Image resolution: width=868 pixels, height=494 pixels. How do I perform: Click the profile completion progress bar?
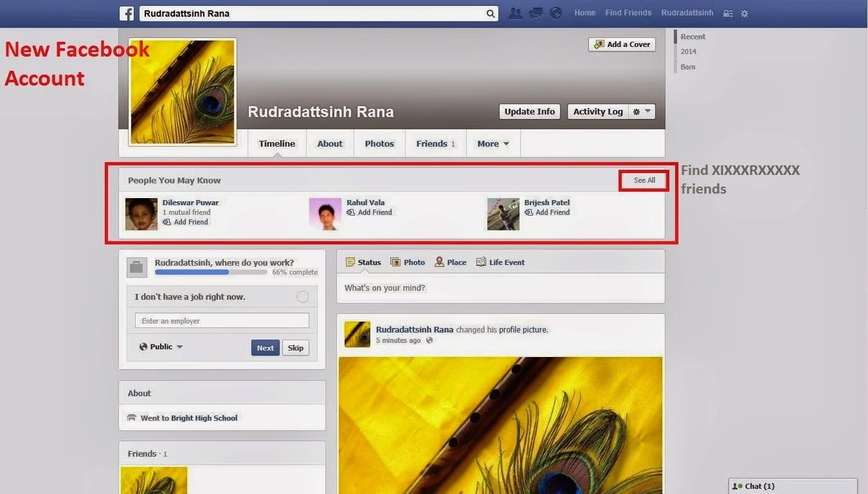pos(211,272)
